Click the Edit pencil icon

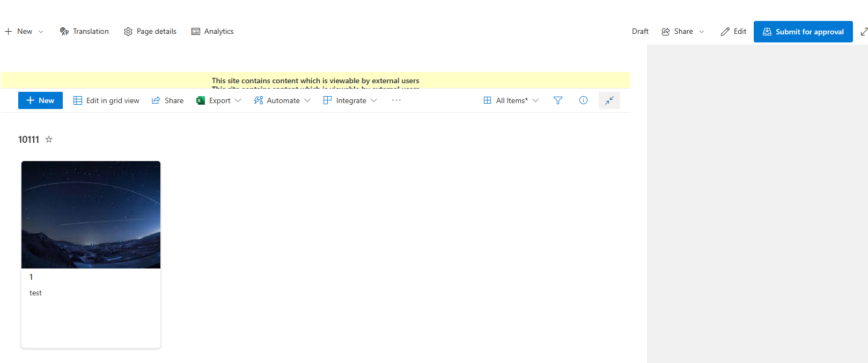725,32
